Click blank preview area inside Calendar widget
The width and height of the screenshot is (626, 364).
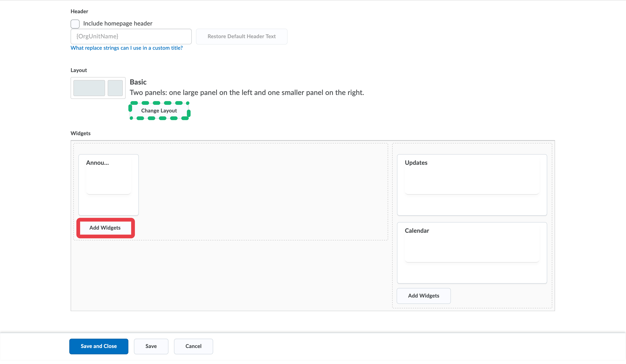472,249
